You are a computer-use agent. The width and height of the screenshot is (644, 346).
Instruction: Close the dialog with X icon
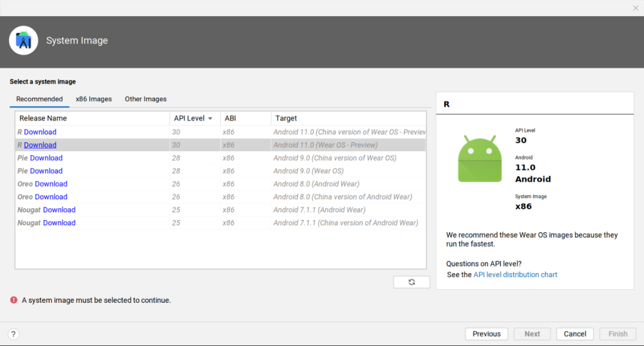[x=636, y=8]
